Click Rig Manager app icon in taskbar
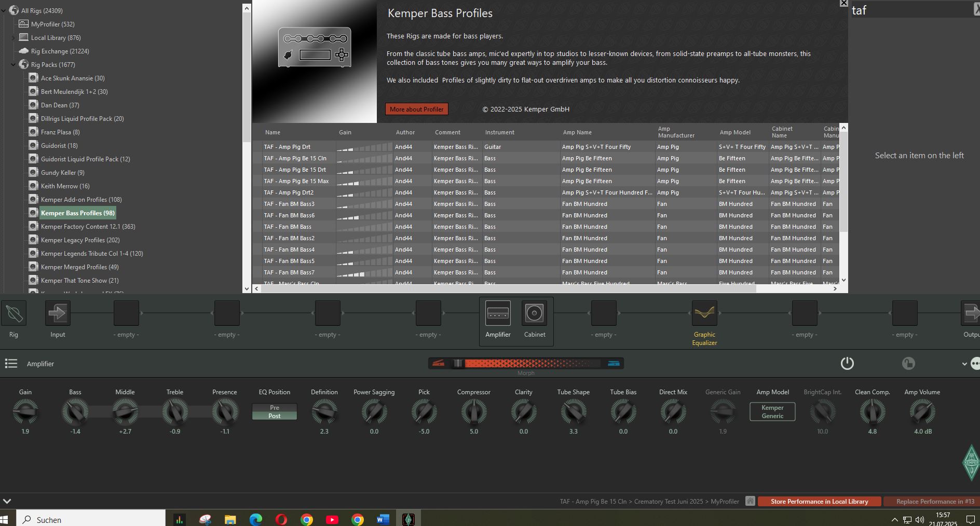Screen dimensions: 980x526 [409, 519]
